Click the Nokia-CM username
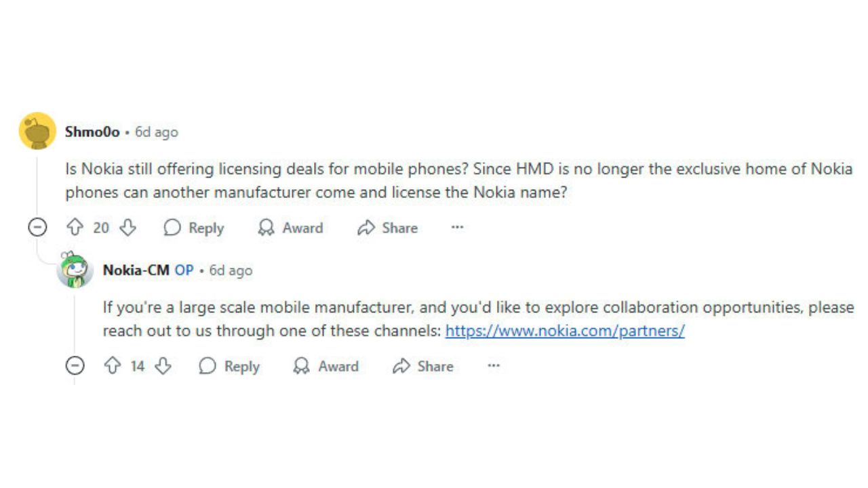This screenshot has height=488, width=868. click(x=136, y=270)
